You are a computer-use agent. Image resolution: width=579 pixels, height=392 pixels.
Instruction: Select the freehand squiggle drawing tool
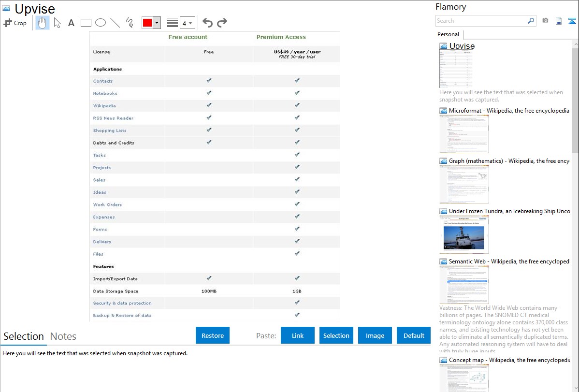(x=130, y=23)
